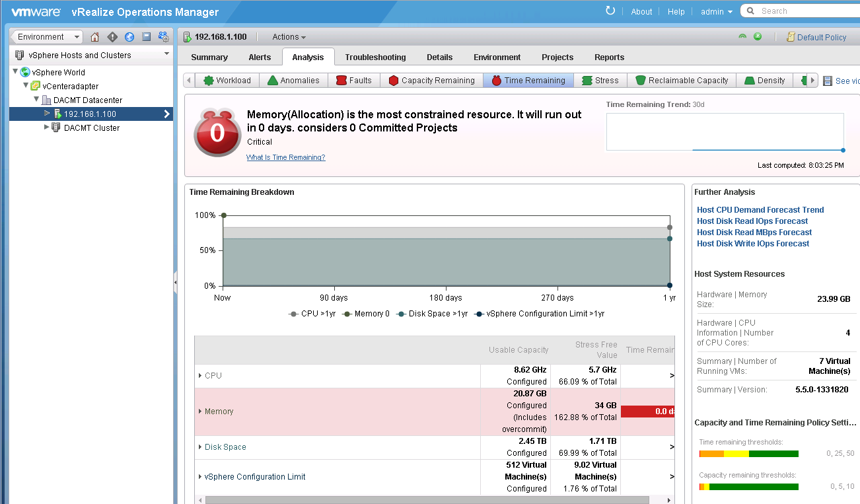Expand the Memory row in breakdown table
Image resolution: width=860 pixels, height=504 pixels.
coord(200,411)
